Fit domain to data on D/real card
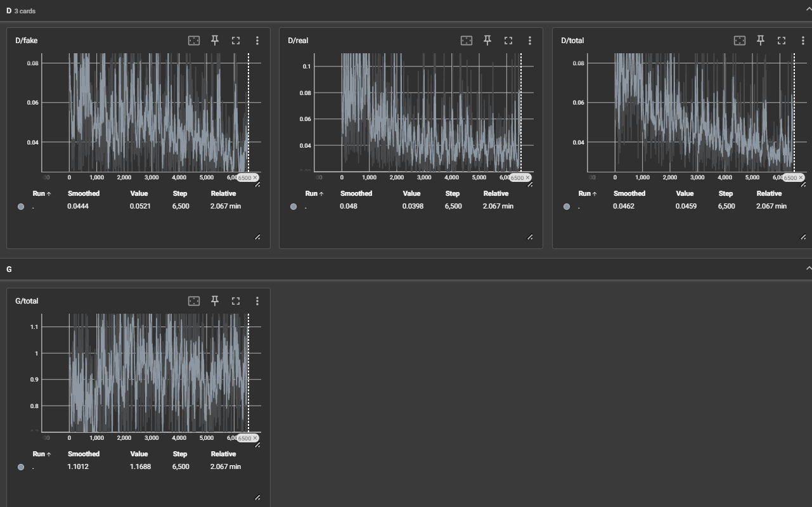 pyautogui.click(x=467, y=41)
